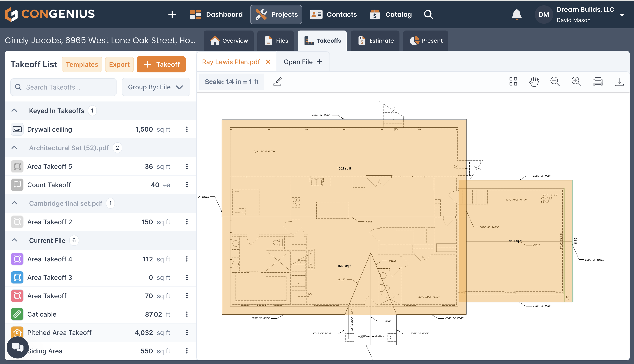The width and height of the screenshot is (634, 364).
Task: Download the current plan file
Action: [x=619, y=81]
